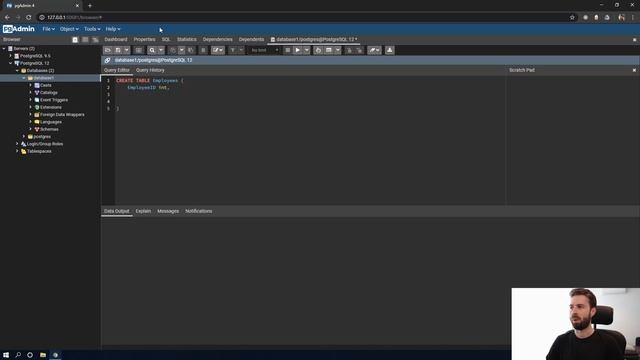The image size is (640, 360).
Task: Select Tablespaces in the browser tree
Action: pos(39,151)
